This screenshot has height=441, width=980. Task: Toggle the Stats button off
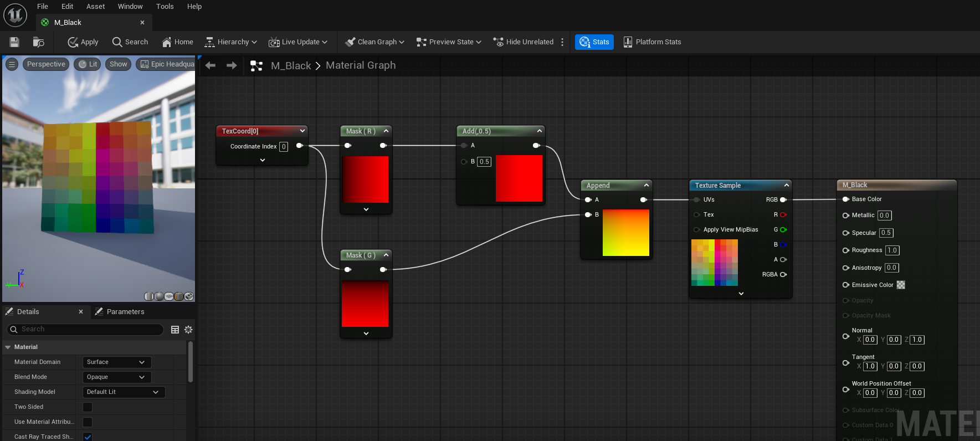tap(594, 42)
